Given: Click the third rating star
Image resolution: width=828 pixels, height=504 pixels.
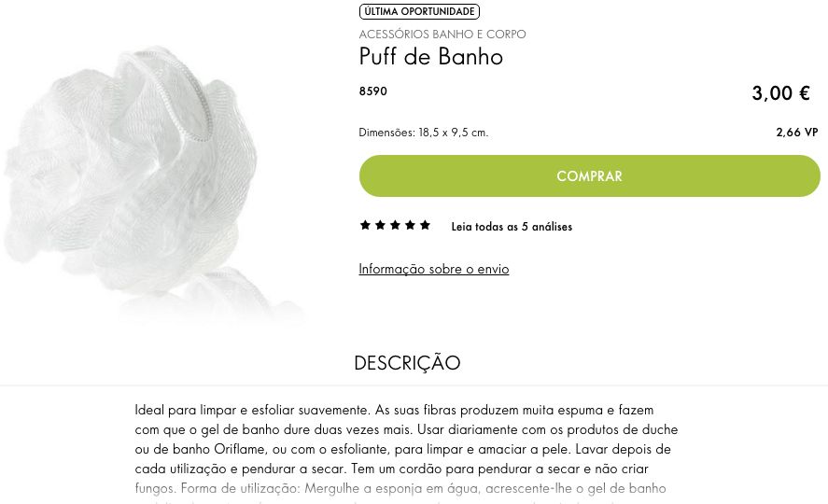Looking at the screenshot, I should coord(395,225).
